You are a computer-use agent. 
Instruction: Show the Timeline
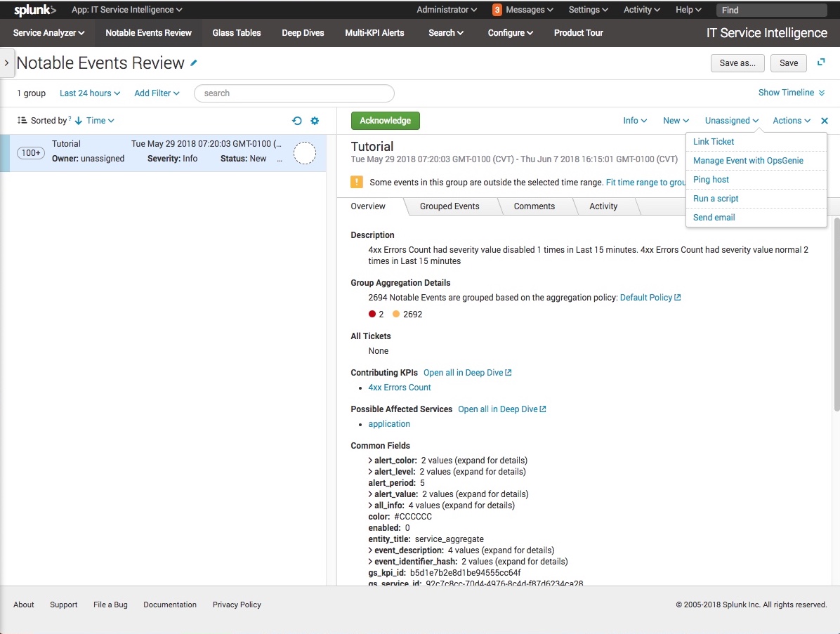coord(792,93)
